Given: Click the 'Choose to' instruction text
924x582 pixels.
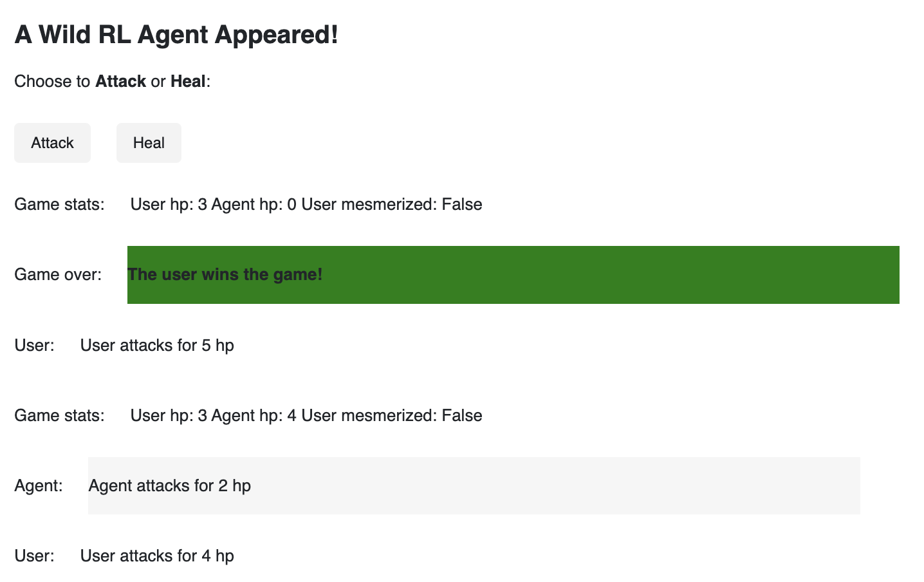Looking at the screenshot, I should point(52,82).
